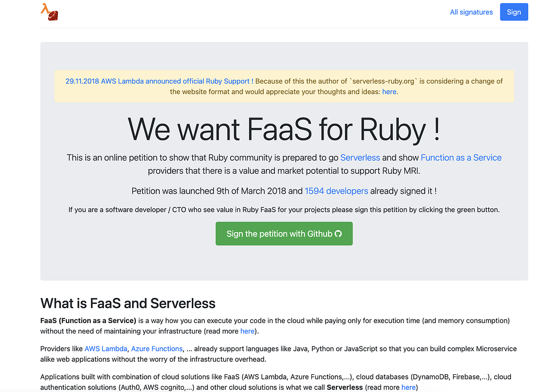View the 1594 developers list link
Viewport: 535px width, 392px height.
[x=336, y=191]
